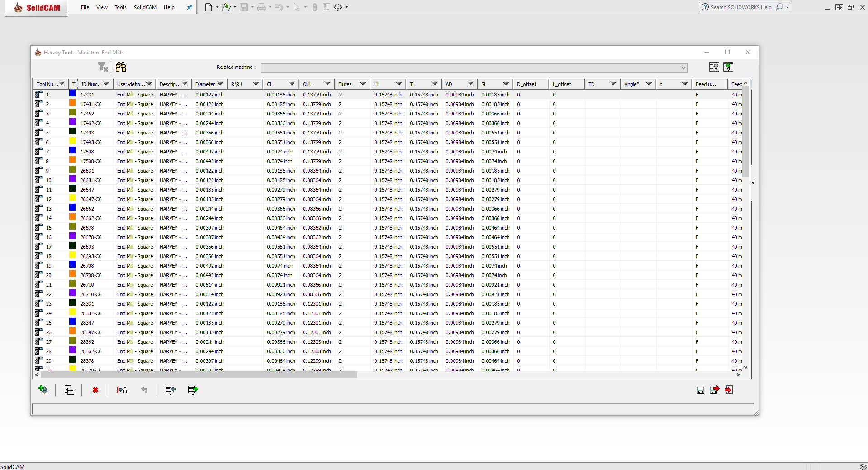Screen dimensions: 868x470
Task: Click the Export tools icon with green arrow
Action: tap(193, 390)
